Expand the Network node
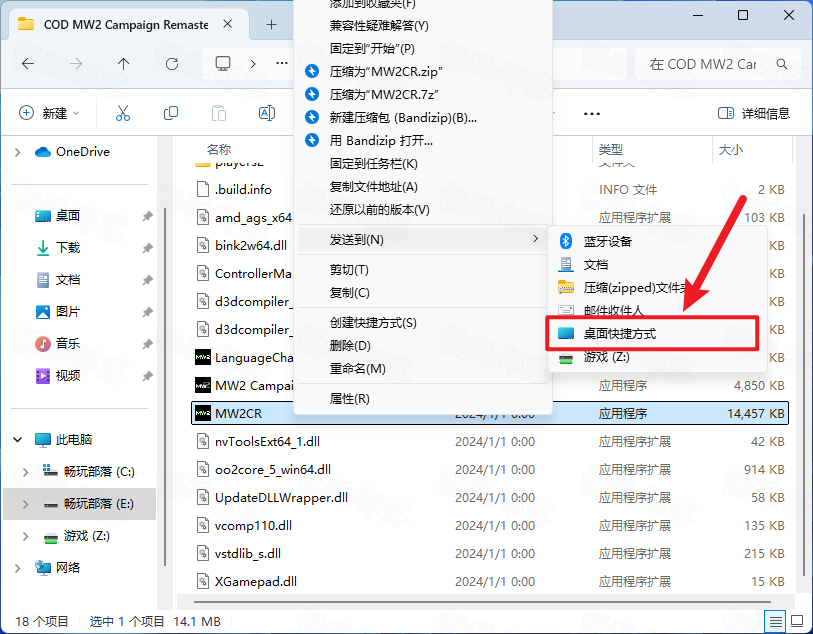Image resolution: width=813 pixels, height=634 pixels. click(18, 568)
